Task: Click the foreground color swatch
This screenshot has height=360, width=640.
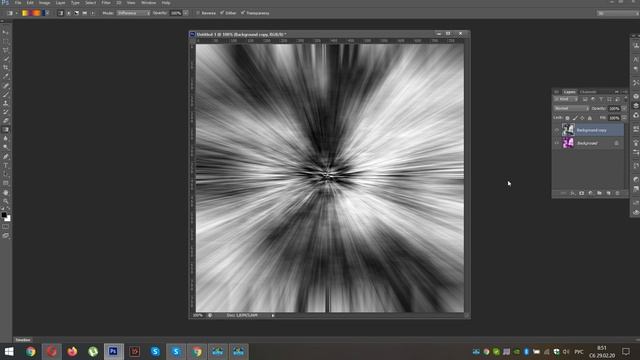Action: [4, 214]
